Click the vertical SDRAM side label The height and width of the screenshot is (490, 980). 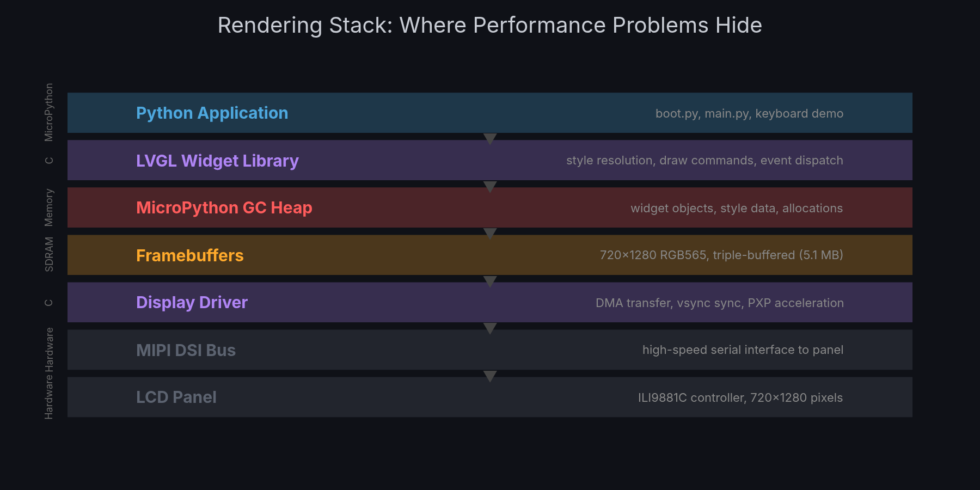point(49,254)
